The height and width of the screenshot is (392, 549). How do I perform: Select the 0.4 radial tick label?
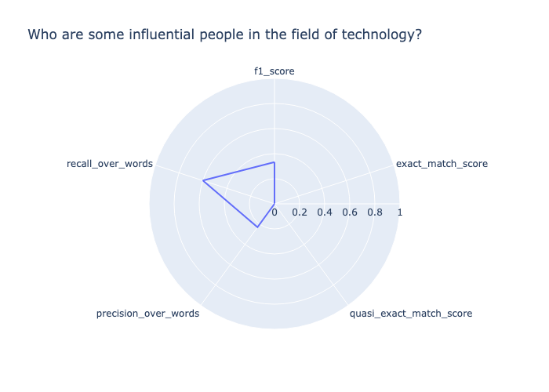(x=325, y=212)
